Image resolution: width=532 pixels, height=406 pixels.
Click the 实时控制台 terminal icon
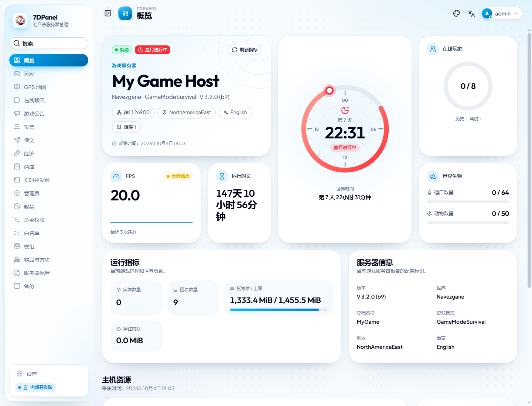point(17,180)
